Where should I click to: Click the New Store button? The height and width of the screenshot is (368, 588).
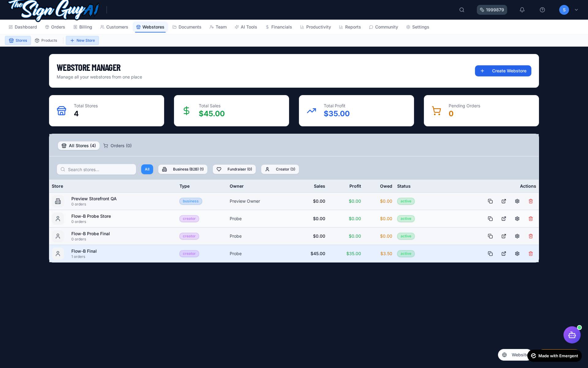point(82,40)
